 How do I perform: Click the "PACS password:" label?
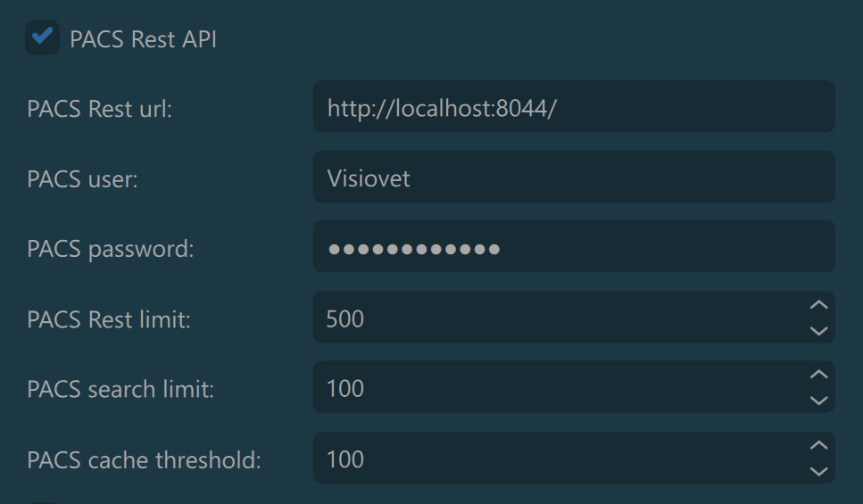pyautogui.click(x=110, y=248)
